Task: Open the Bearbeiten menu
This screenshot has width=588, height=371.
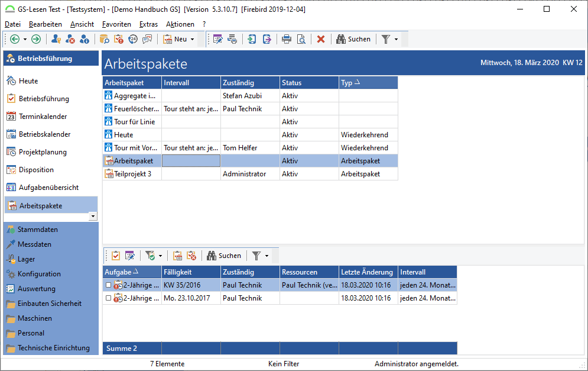Action: [46, 24]
